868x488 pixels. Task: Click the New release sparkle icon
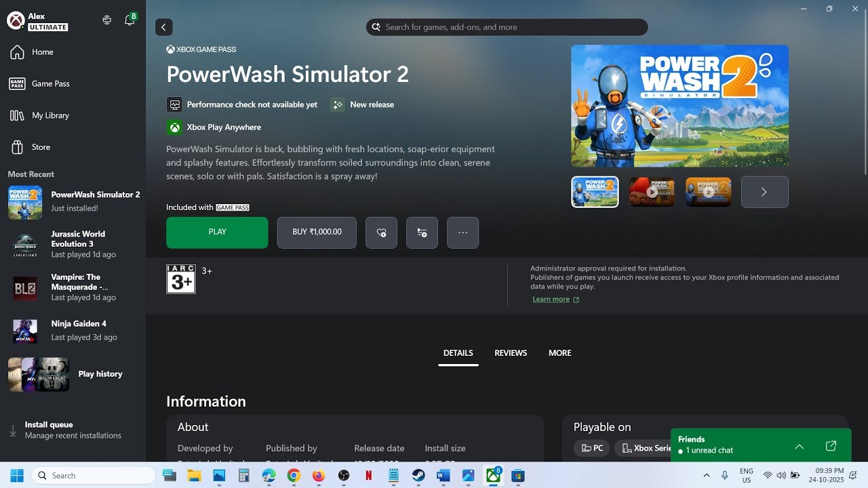click(x=337, y=104)
